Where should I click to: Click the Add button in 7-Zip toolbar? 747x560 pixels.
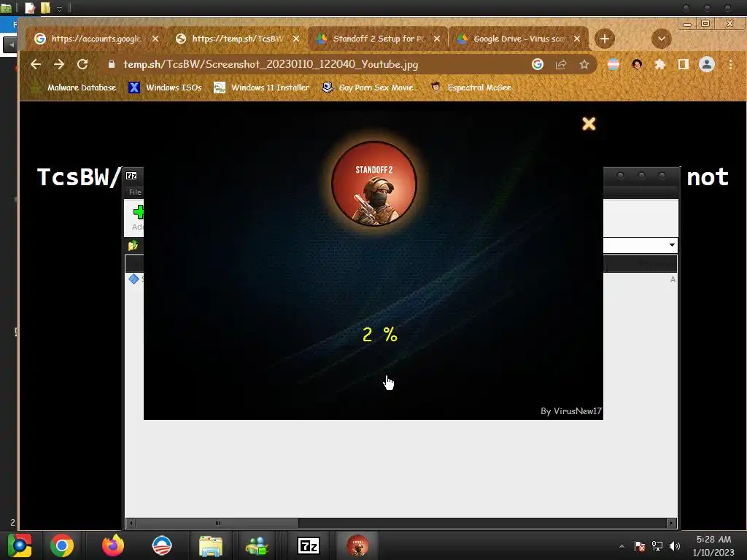[137, 218]
